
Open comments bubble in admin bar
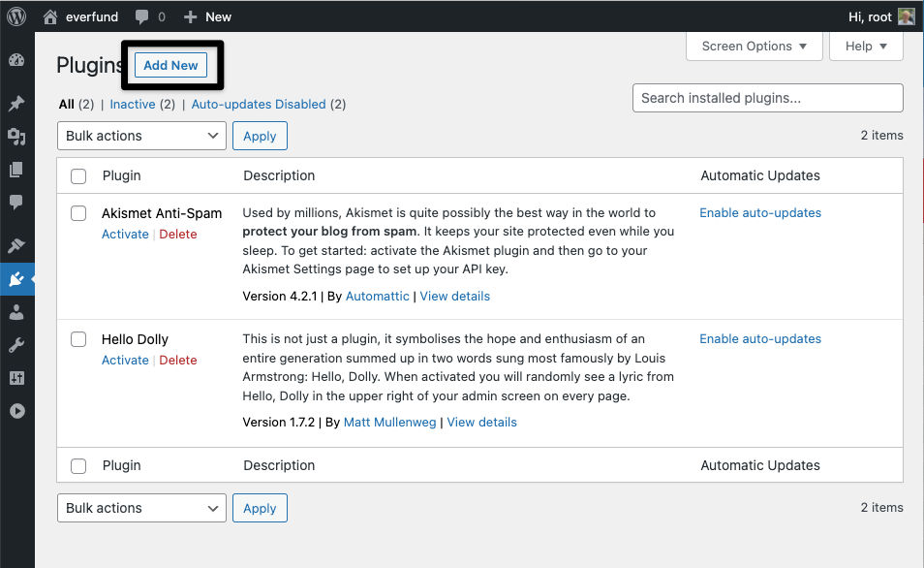tap(141, 17)
